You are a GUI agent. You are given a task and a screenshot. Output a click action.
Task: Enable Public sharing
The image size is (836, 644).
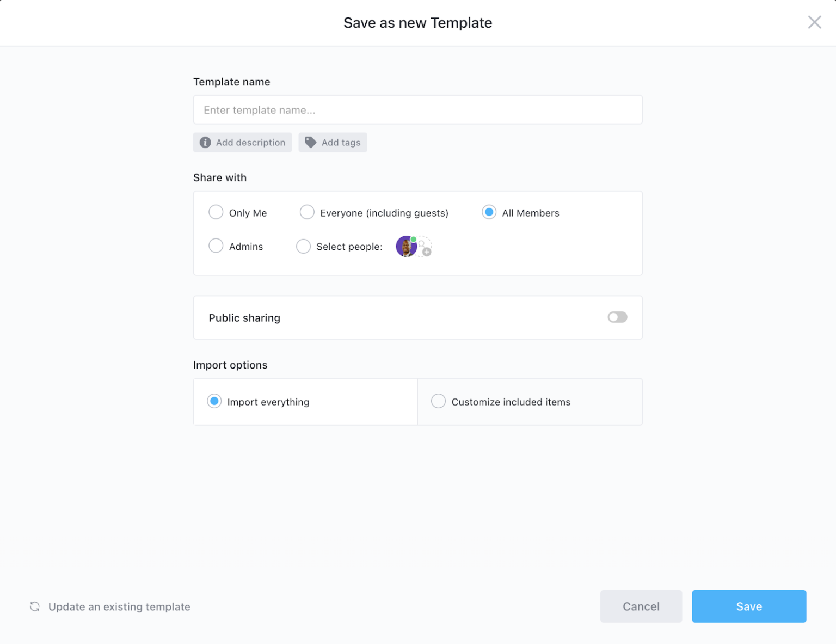[x=617, y=317]
